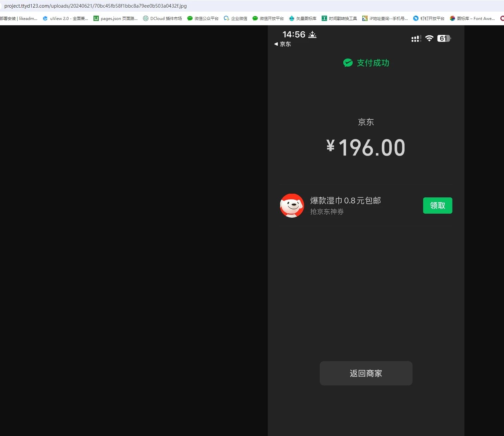Open the 微信开放平台 bookmark
Image resolution: width=504 pixels, height=436 pixels.
pos(268,19)
